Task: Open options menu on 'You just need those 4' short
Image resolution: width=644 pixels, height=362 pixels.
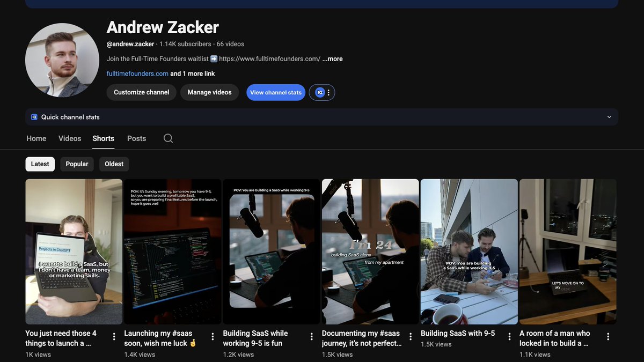Action: click(x=114, y=336)
